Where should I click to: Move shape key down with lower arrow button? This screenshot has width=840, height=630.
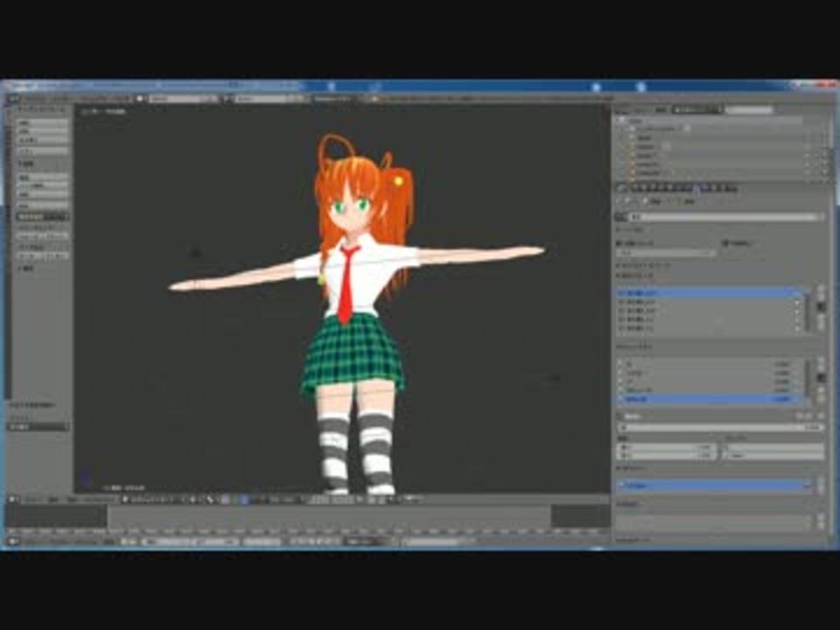(822, 400)
